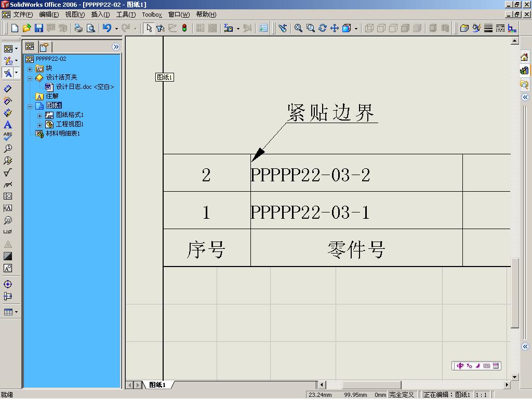Insert a Center Mark
The width and height of the screenshot is (532, 399).
point(7,284)
